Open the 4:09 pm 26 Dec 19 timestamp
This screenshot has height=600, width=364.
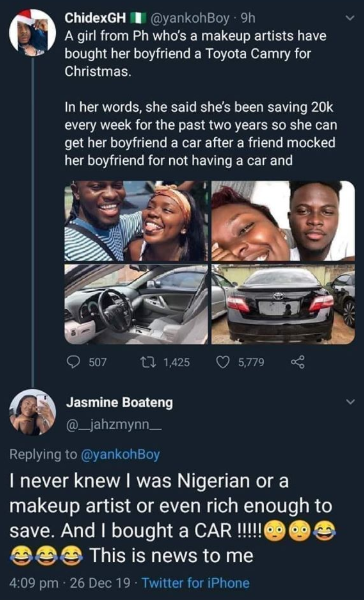[x=70, y=583]
